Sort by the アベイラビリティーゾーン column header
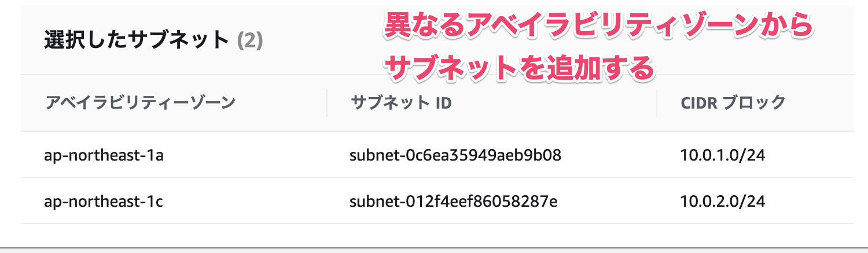This screenshot has width=868, height=253. coord(141,103)
